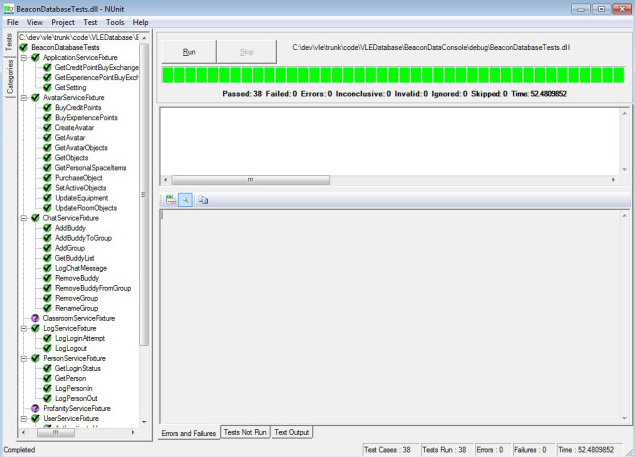Open the Tools menu
The height and width of the screenshot is (457, 635).
pyautogui.click(x=115, y=22)
